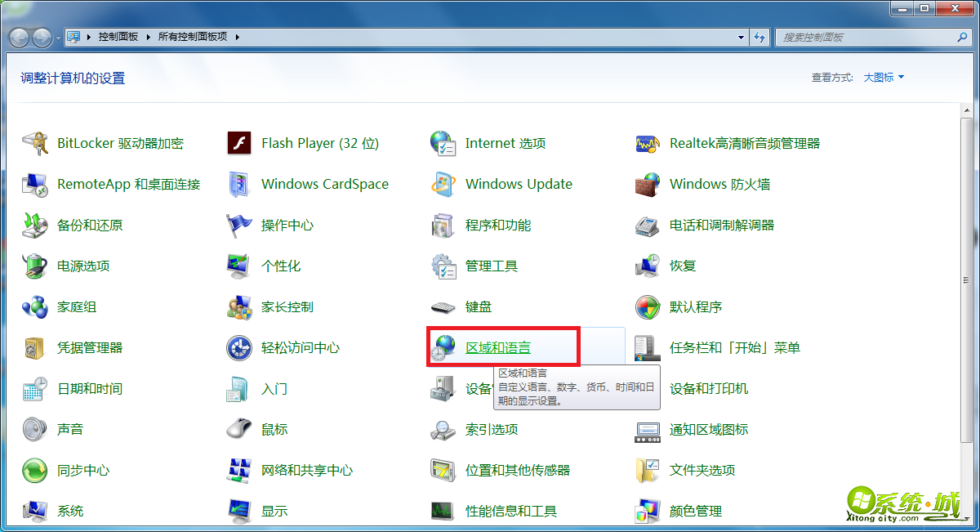Open 备份和还原
Screen dimensions: 980x532
click(x=90, y=225)
